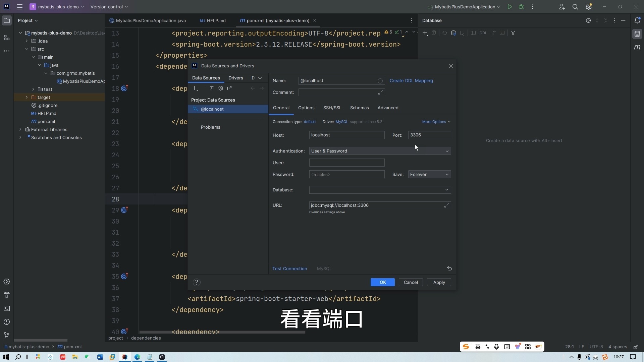Screen dimensions: 644x362
Task: Expand External Libraries node
Action: coord(20,129)
